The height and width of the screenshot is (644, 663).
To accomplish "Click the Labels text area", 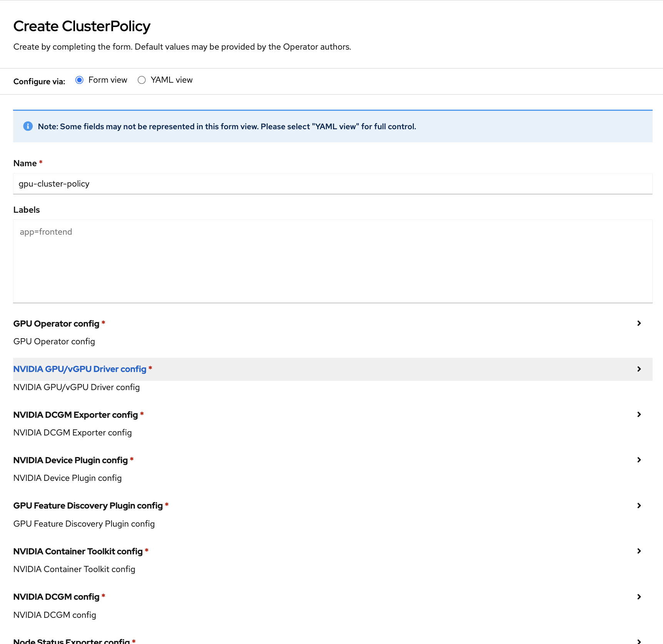I will pyautogui.click(x=332, y=261).
